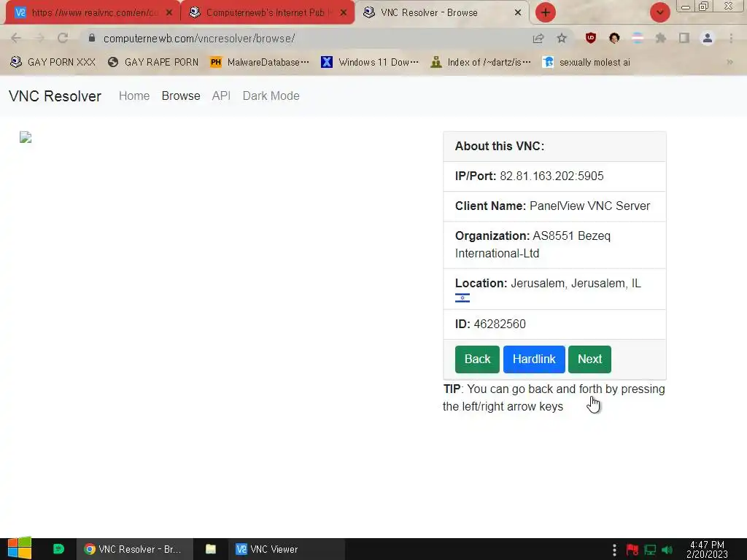Switch to Chrome VNC Resolver taskbar item

pyautogui.click(x=134, y=549)
